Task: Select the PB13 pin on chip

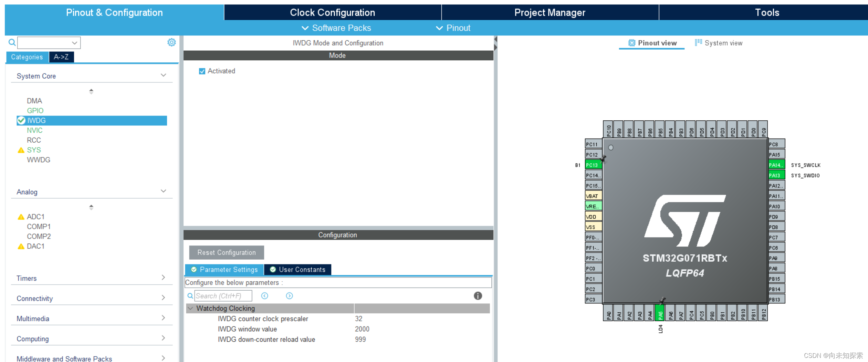Action: 777,299
